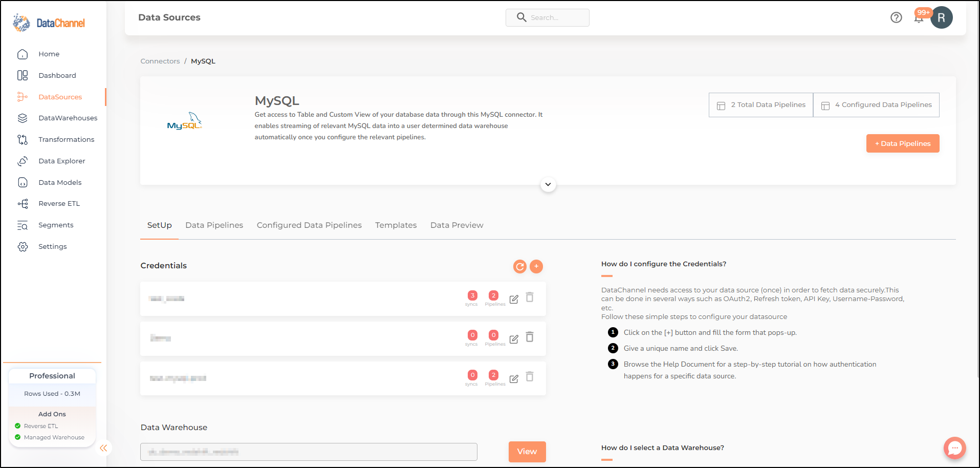Click the Transformations sidebar icon
The height and width of the screenshot is (468, 980).
pos(23,139)
